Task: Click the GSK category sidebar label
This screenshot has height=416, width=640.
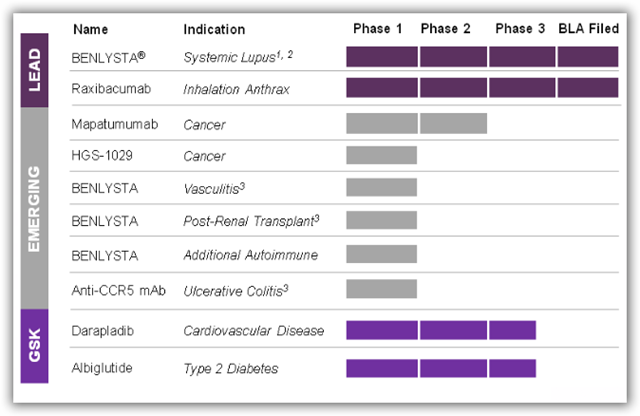Action: (35, 346)
